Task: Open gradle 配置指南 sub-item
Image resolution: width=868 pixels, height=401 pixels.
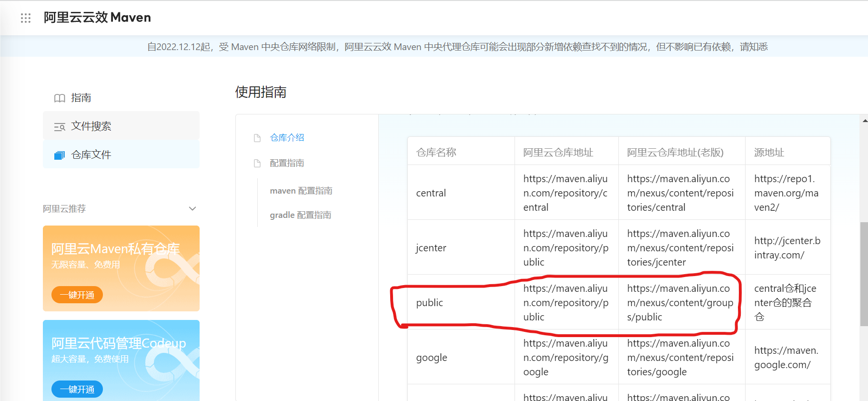Action: pyautogui.click(x=301, y=215)
